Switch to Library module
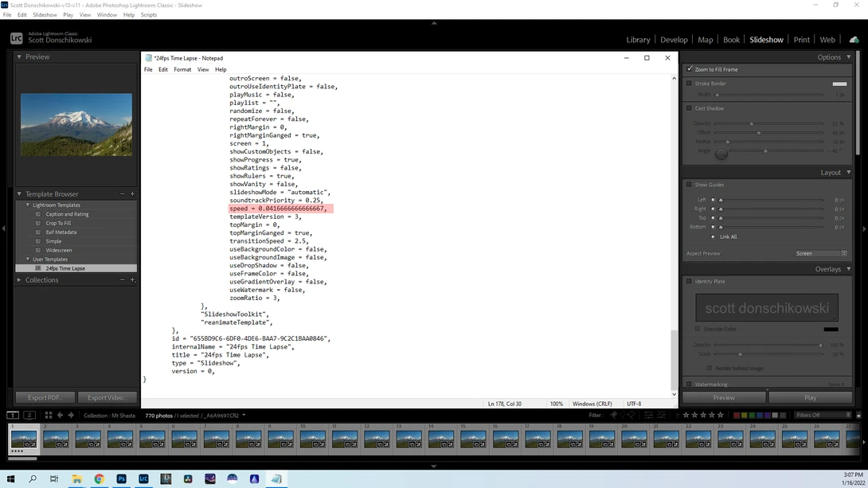868x488 pixels. 639,40
